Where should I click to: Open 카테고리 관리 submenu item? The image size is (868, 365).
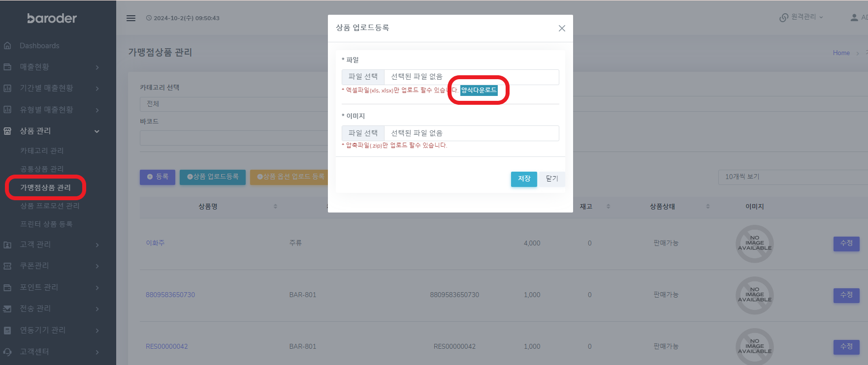[x=42, y=151]
